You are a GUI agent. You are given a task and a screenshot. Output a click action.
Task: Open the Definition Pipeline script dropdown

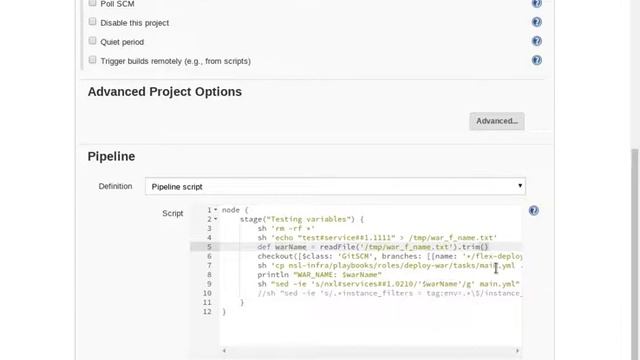tap(335, 187)
